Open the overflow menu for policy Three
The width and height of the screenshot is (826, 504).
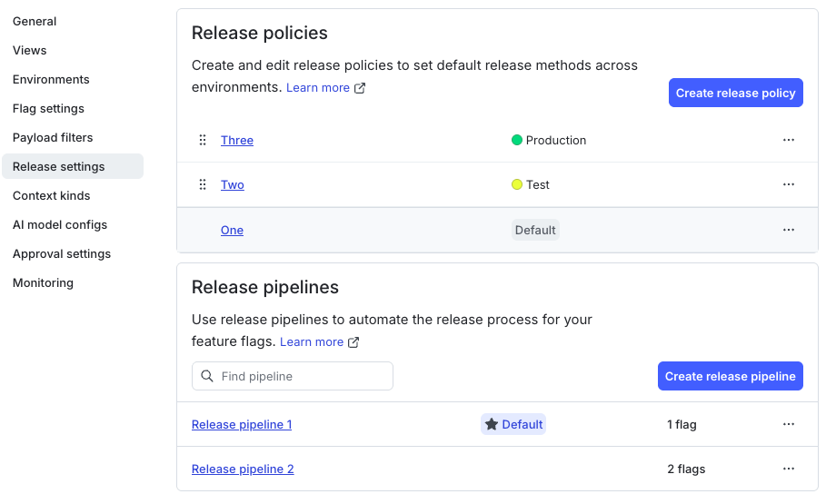[x=788, y=140]
